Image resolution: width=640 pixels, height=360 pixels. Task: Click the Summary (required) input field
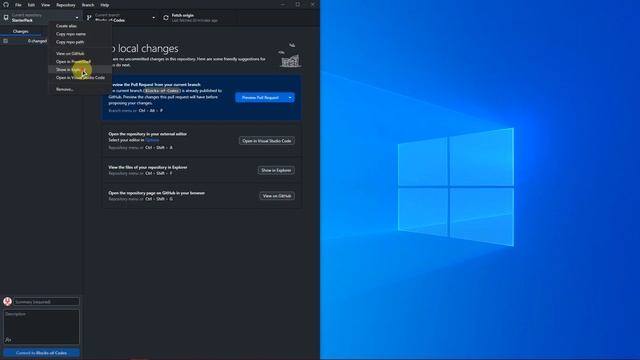[47, 302]
